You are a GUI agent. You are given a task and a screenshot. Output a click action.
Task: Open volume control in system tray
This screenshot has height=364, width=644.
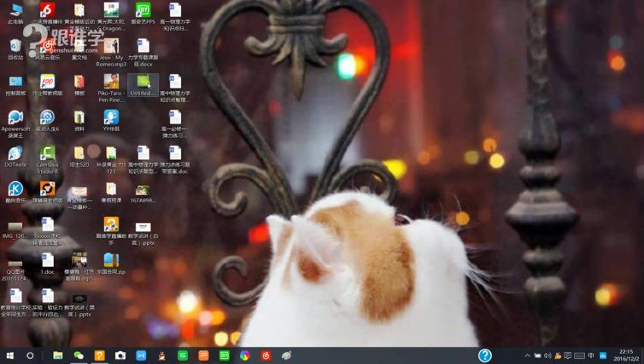[548, 356]
